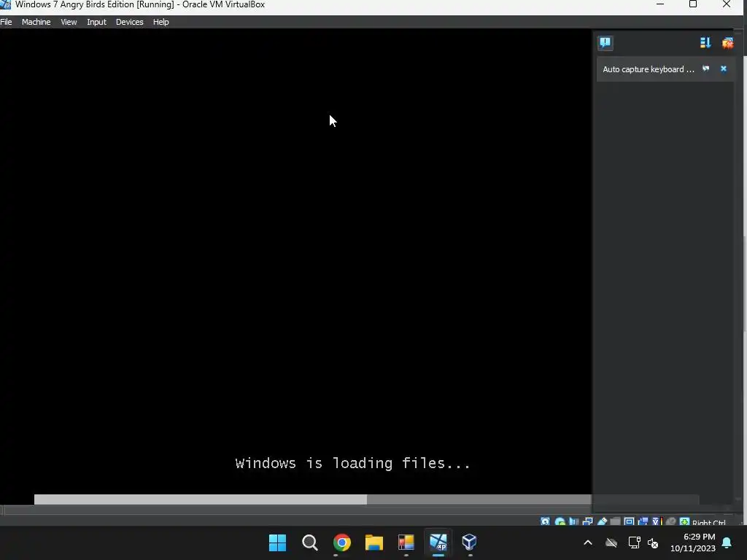This screenshot has height=560, width=747.
Task: Click the delete finished notifications icon
Action: click(x=727, y=43)
